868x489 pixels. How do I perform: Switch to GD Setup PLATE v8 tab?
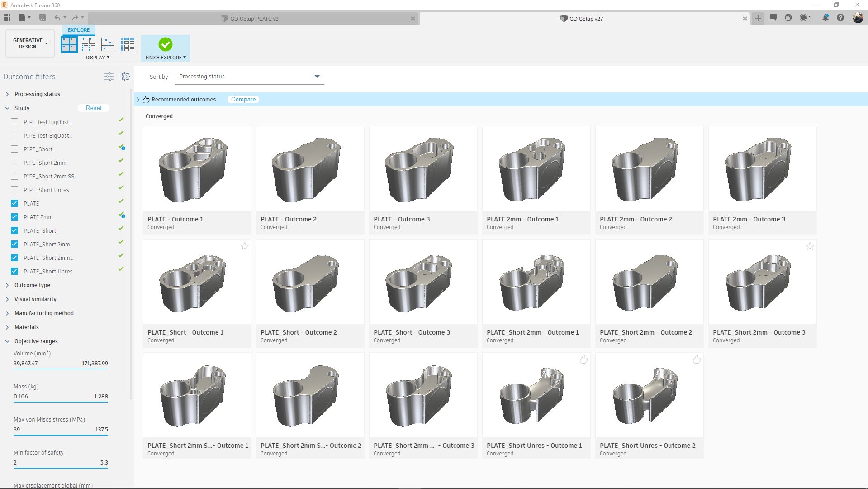click(x=254, y=19)
